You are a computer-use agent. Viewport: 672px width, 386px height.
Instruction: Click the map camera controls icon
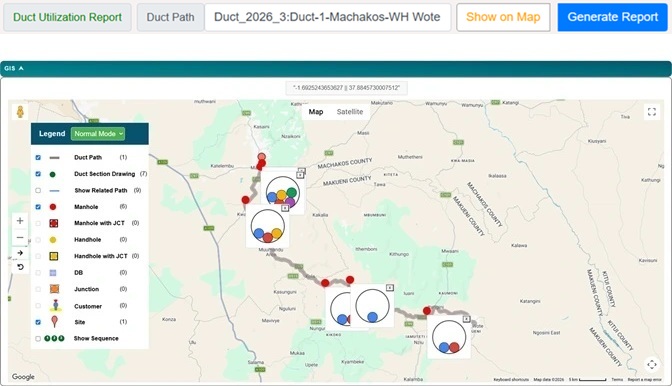point(652,365)
